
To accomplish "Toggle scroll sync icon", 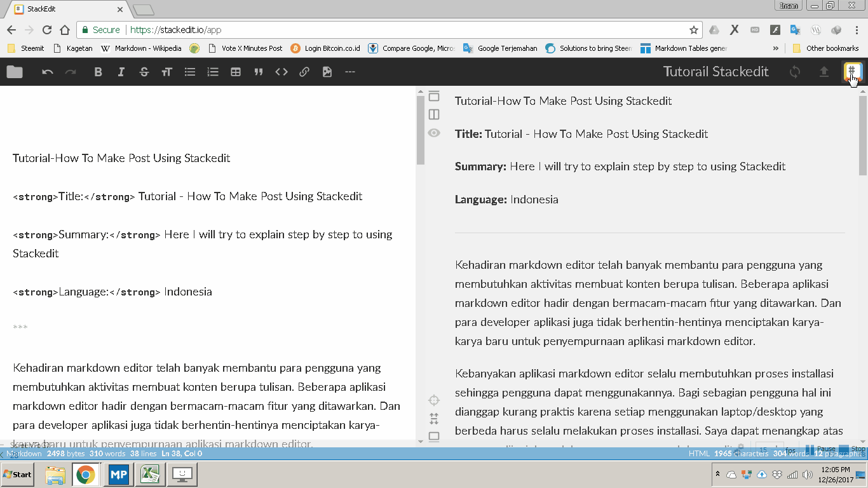I will [434, 419].
